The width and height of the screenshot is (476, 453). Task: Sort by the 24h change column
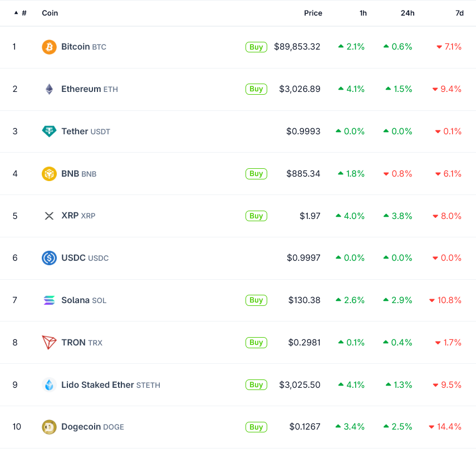pyautogui.click(x=408, y=13)
